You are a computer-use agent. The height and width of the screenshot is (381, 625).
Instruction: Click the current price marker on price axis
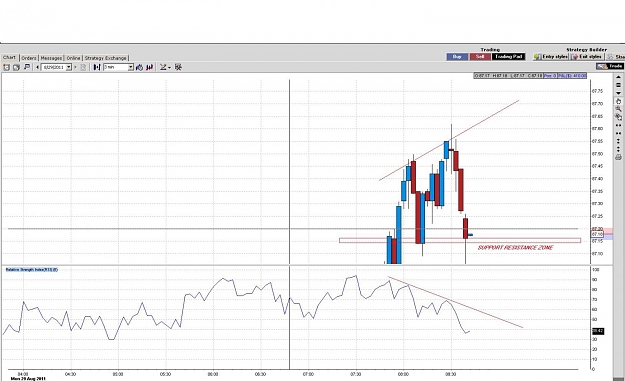pos(597,235)
